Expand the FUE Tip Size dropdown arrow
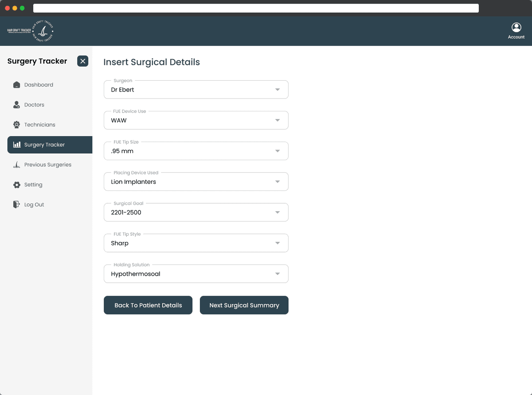Image resolution: width=532 pixels, height=395 pixels. point(278,151)
